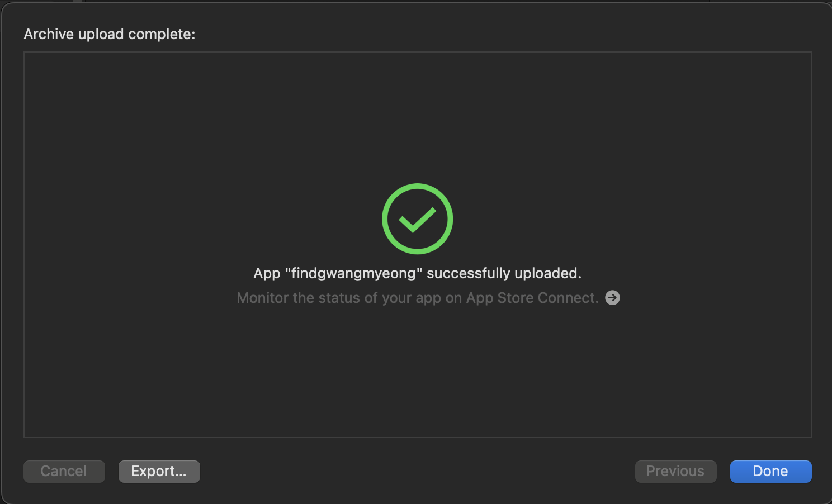
Task: Click the green success checkmark icon
Action: point(417,218)
